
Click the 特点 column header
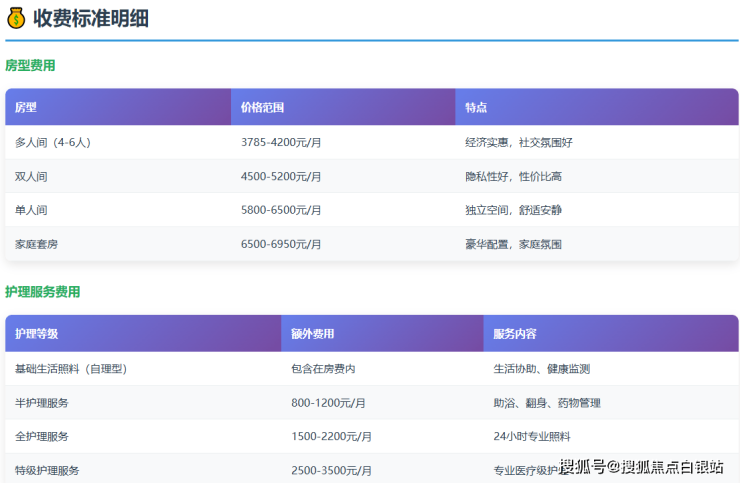click(x=476, y=107)
